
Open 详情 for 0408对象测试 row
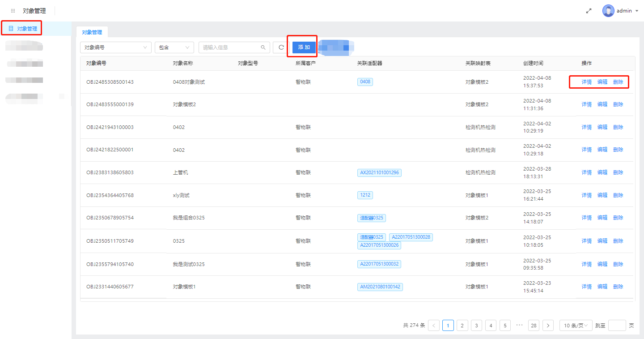[x=586, y=82]
